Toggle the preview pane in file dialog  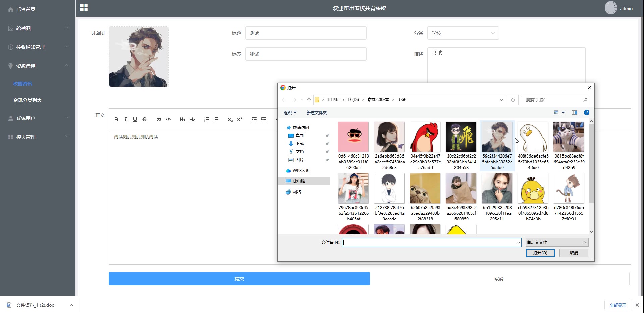click(x=575, y=113)
